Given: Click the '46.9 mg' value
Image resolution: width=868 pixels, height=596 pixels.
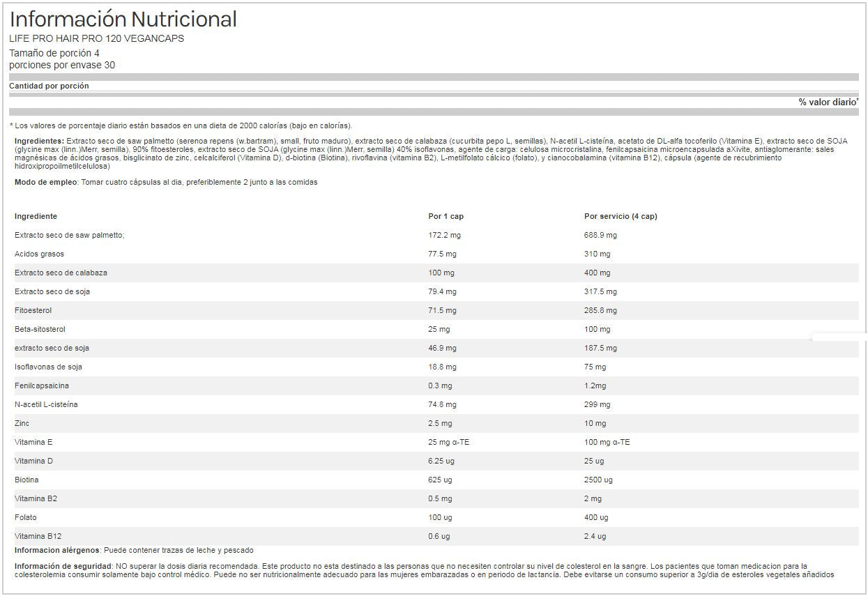Looking at the screenshot, I should [442, 348].
